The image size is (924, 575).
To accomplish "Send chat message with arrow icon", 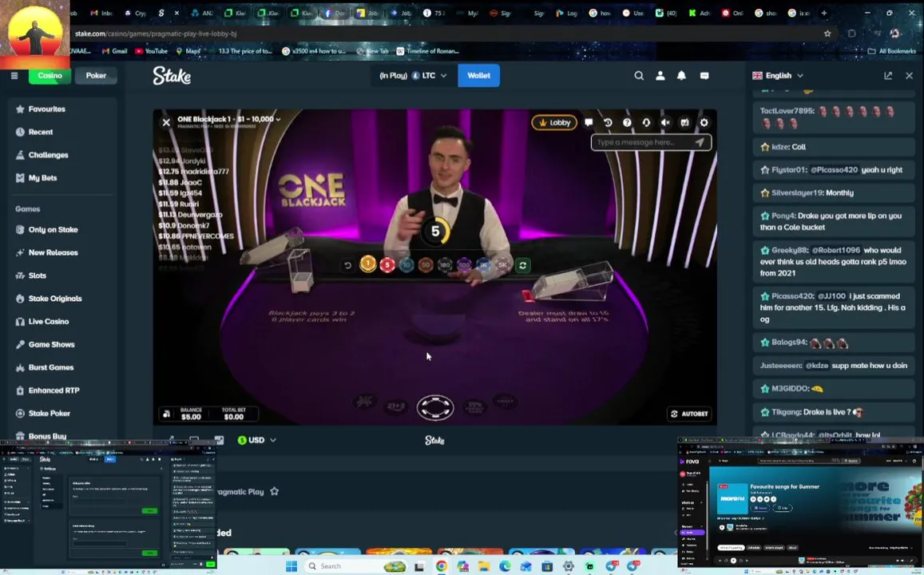I will [700, 142].
